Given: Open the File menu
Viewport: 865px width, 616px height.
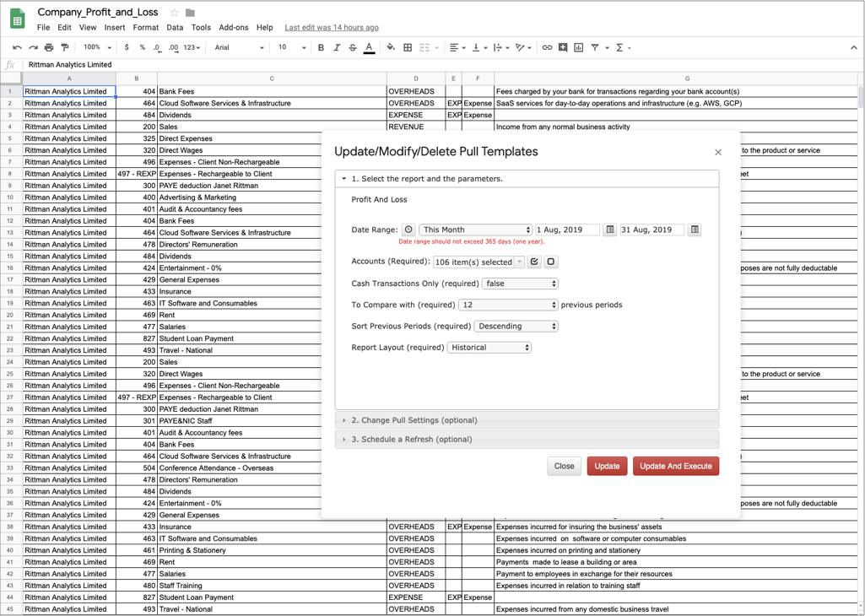Looking at the screenshot, I should pos(43,28).
